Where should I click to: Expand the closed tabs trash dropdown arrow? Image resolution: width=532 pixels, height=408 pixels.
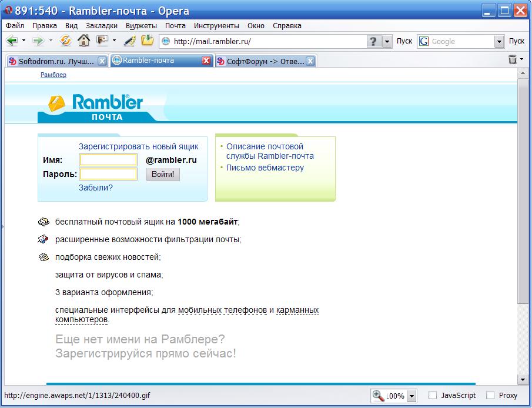click(522, 59)
